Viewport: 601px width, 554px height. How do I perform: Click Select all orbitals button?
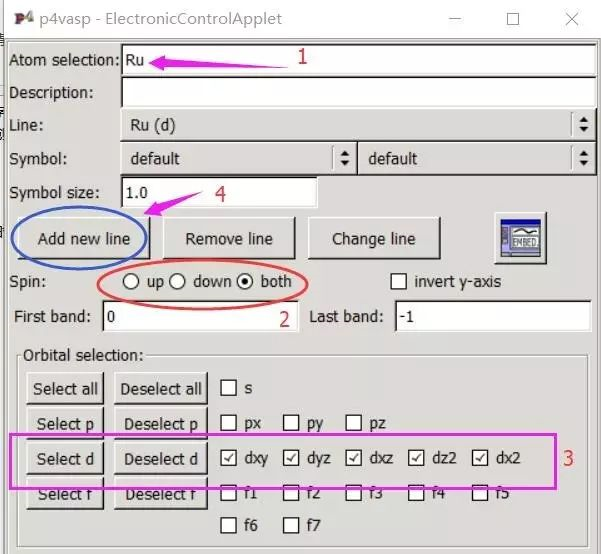pyautogui.click(x=66, y=389)
